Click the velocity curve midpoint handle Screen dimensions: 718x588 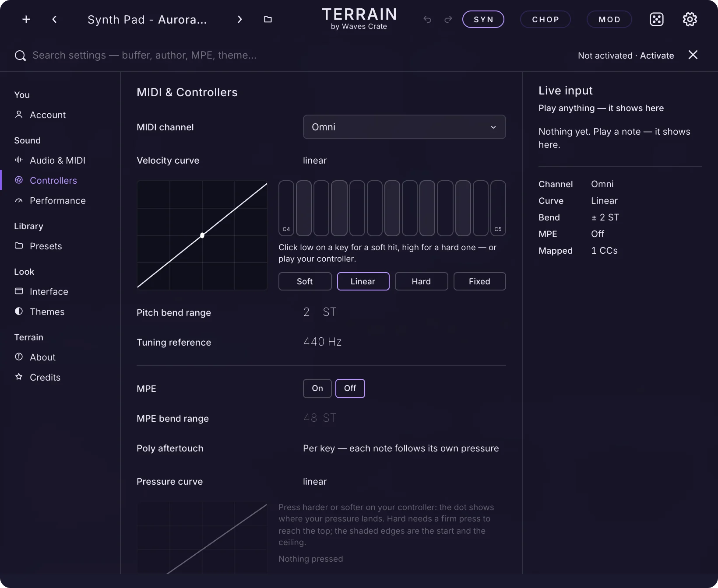202,235
